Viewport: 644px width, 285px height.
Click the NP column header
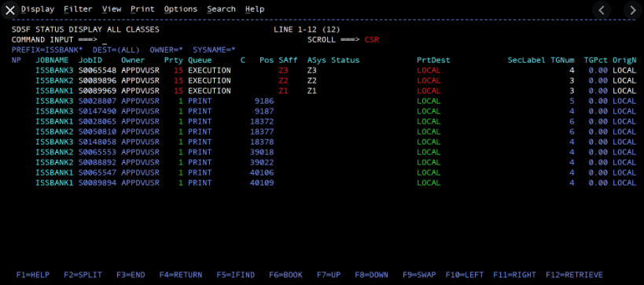coord(17,60)
